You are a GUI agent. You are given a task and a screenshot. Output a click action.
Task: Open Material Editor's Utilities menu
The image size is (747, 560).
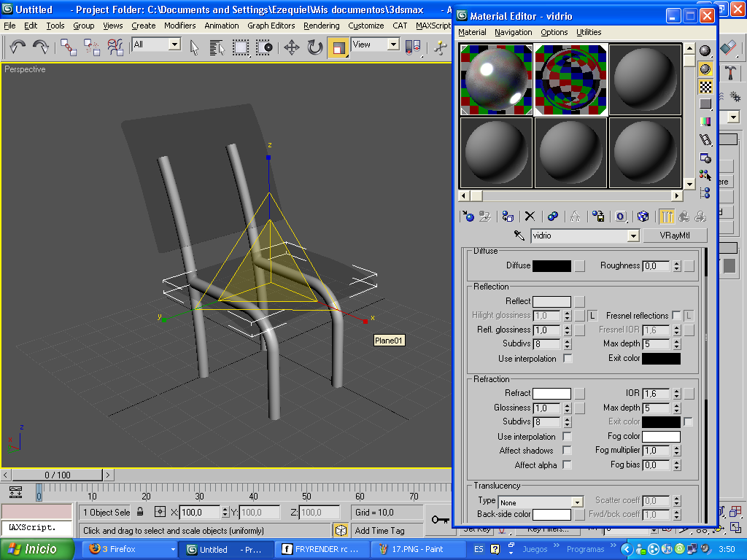(589, 32)
